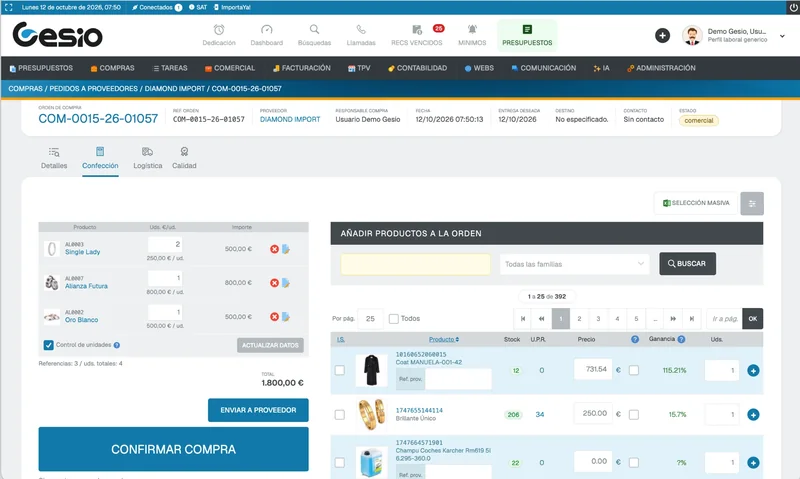Open the FACTURACIÓN main menu
Viewport: 800px width, 479px height.
point(302,68)
